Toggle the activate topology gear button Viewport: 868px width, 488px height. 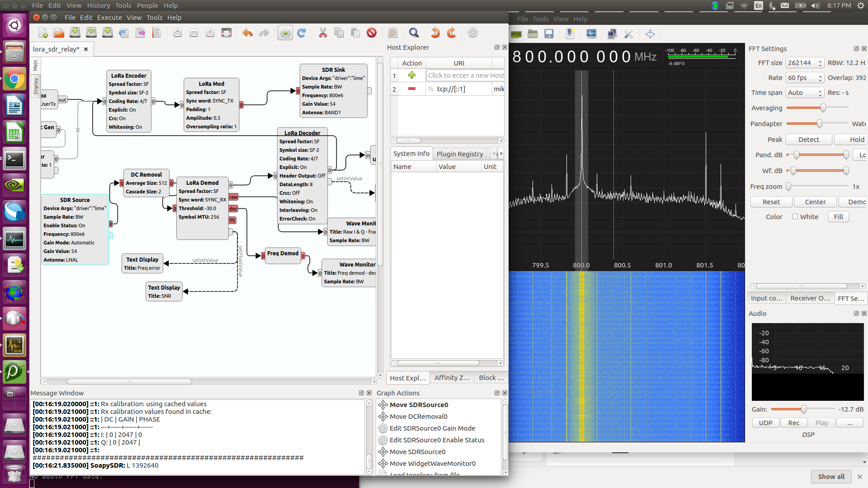(x=285, y=33)
